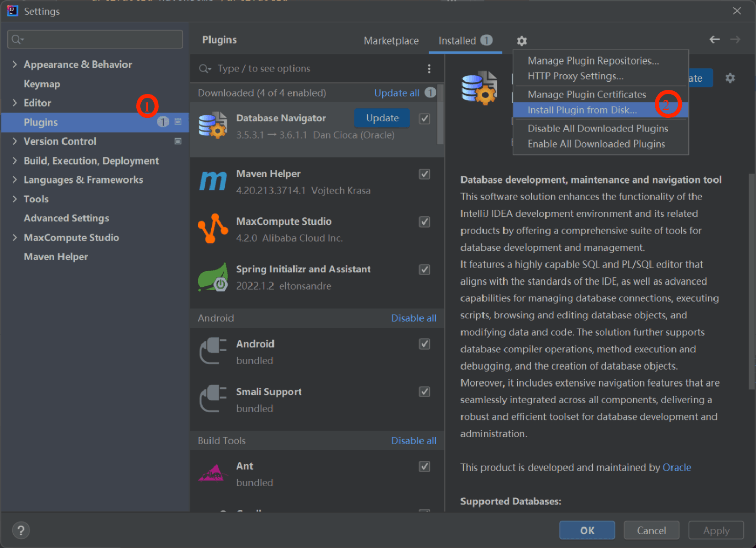This screenshot has height=548, width=756.
Task: Choose Disable All Downloaded Plugins
Action: click(x=601, y=128)
